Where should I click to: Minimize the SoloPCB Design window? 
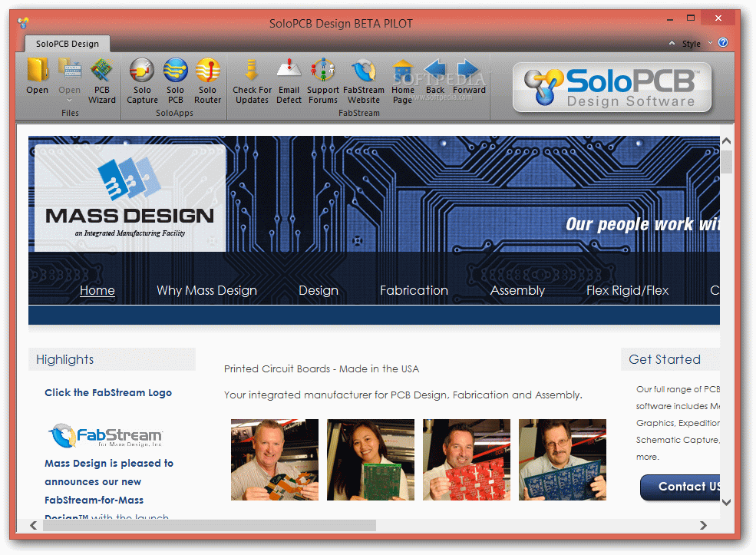(670, 18)
